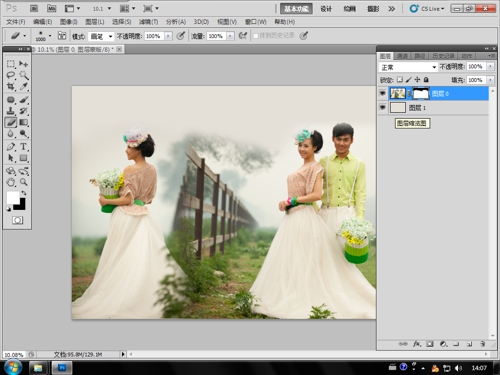
Task: Click the foreground color swatch
Action: click(12, 197)
